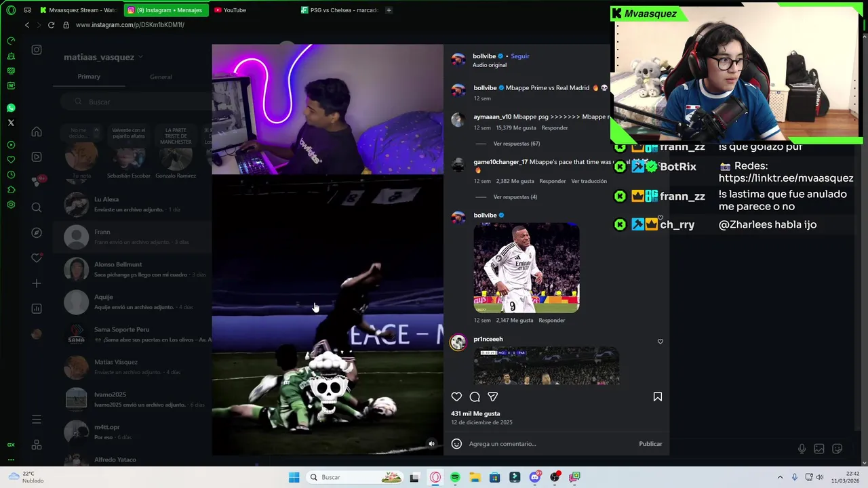
Task: Like the post with the heart icon
Action: pos(456,397)
